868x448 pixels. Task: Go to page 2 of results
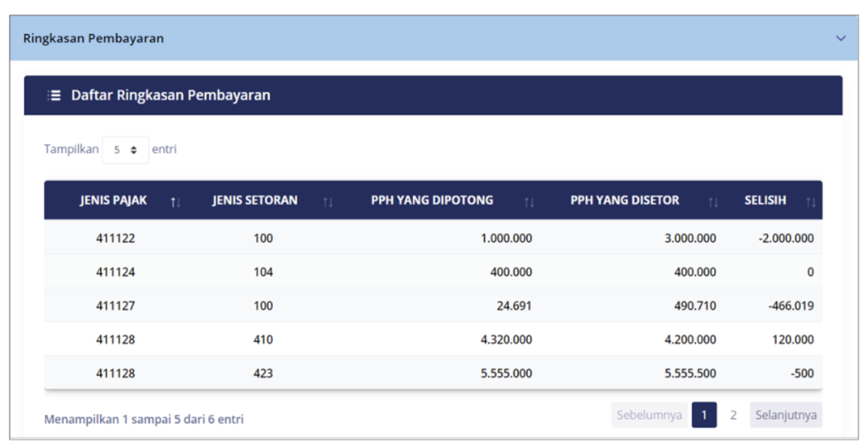(733, 415)
